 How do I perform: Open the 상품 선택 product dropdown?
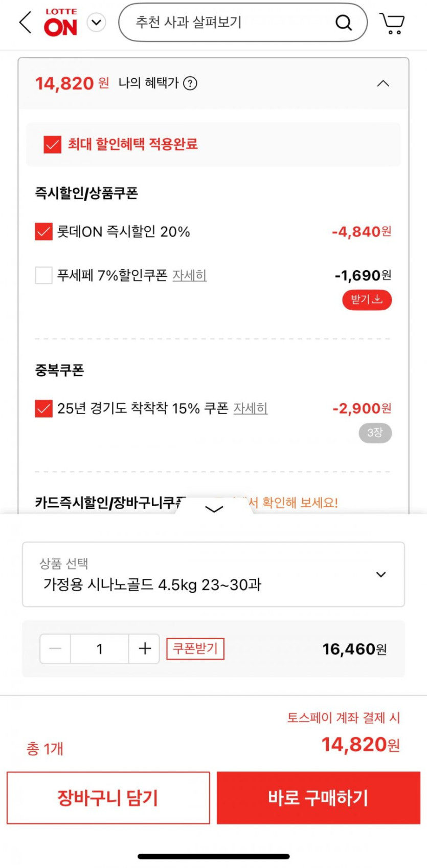coord(213,574)
